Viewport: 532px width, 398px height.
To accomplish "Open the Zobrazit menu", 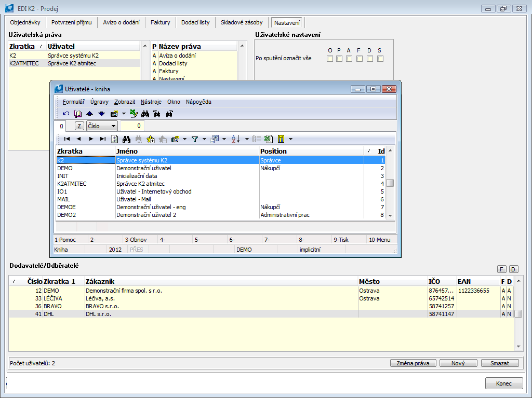I will click(x=125, y=102).
